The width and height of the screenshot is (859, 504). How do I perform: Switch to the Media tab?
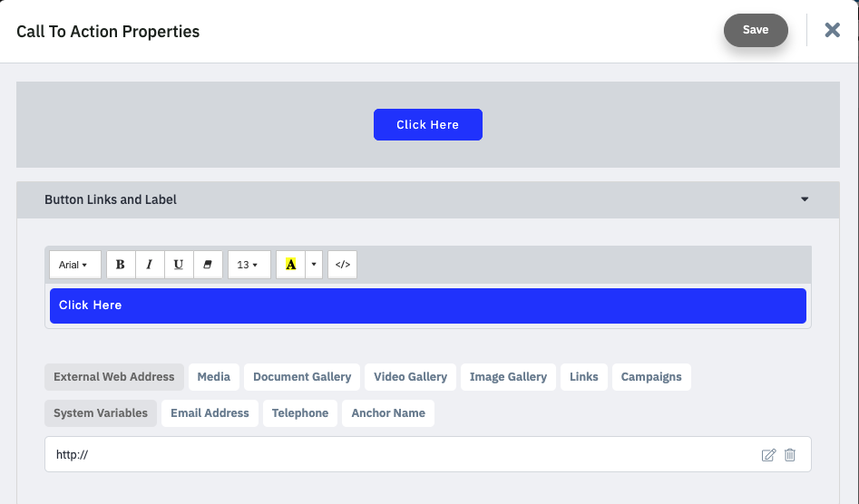[x=214, y=377]
